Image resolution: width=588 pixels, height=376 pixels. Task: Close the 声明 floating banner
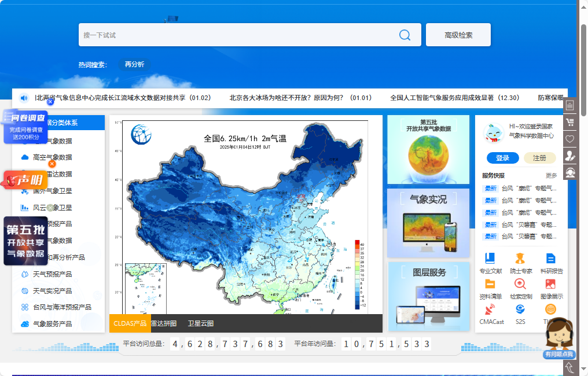[52, 164]
